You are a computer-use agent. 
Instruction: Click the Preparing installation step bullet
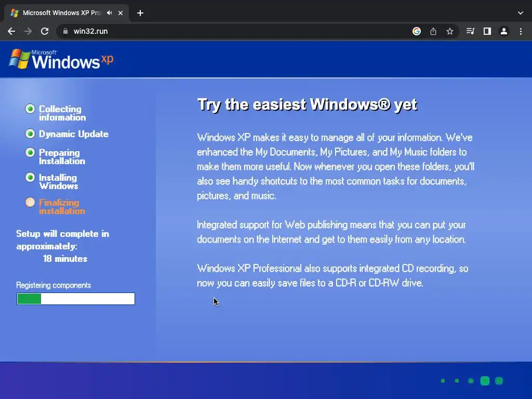(30, 152)
